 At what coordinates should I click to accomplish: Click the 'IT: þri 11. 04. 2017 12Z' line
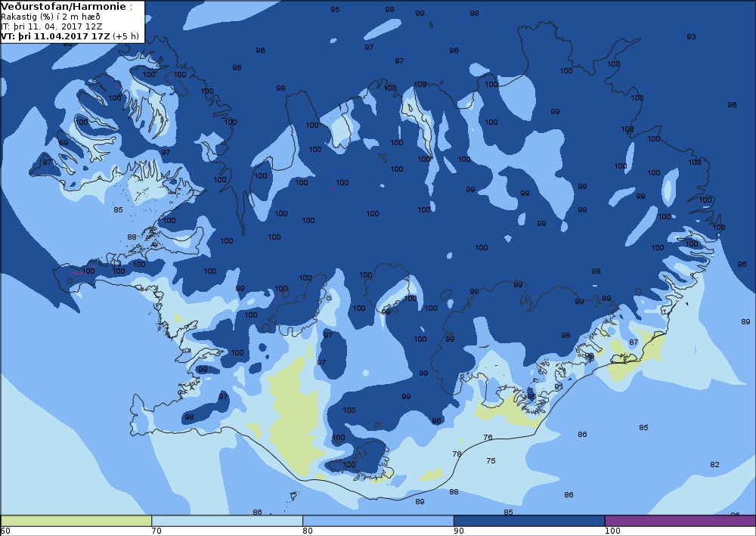(51, 26)
